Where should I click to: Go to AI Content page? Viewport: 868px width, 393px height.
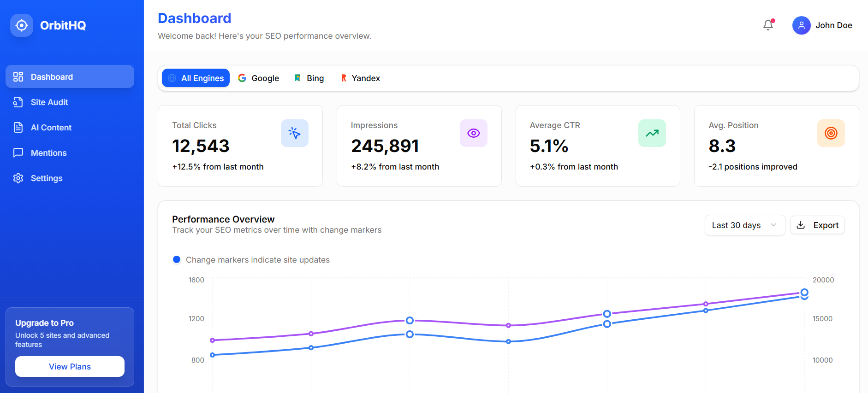[51, 128]
